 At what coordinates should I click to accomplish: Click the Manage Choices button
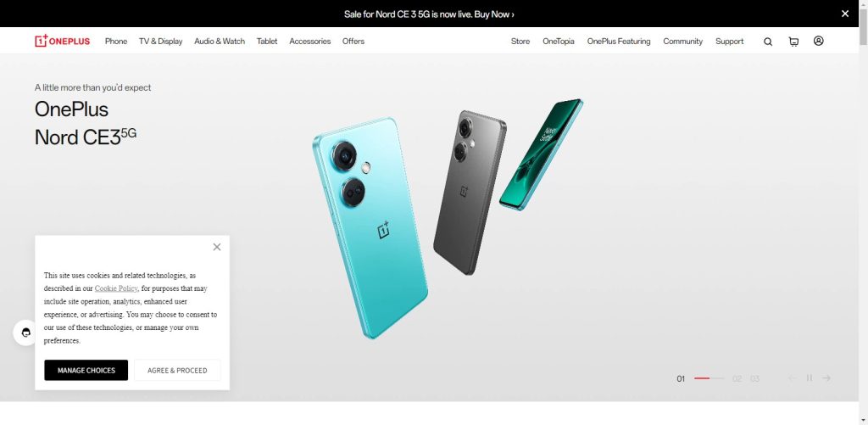[x=86, y=370]
